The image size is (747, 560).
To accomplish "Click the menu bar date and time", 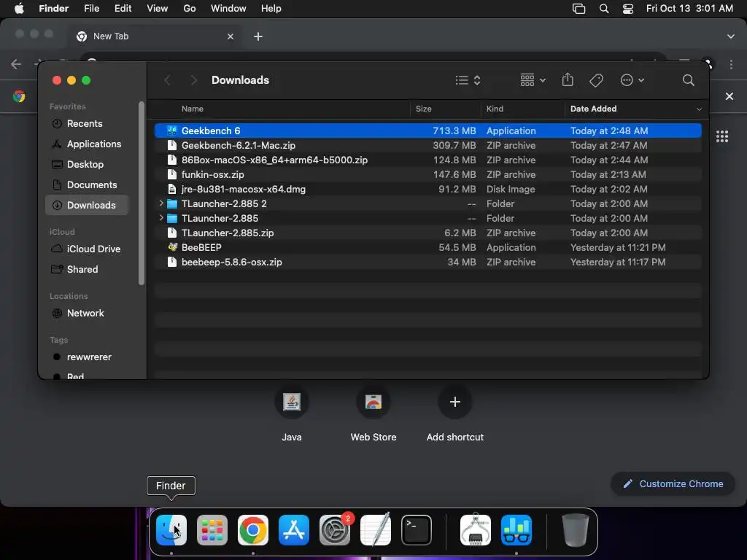I will click(x=689, y=9).
